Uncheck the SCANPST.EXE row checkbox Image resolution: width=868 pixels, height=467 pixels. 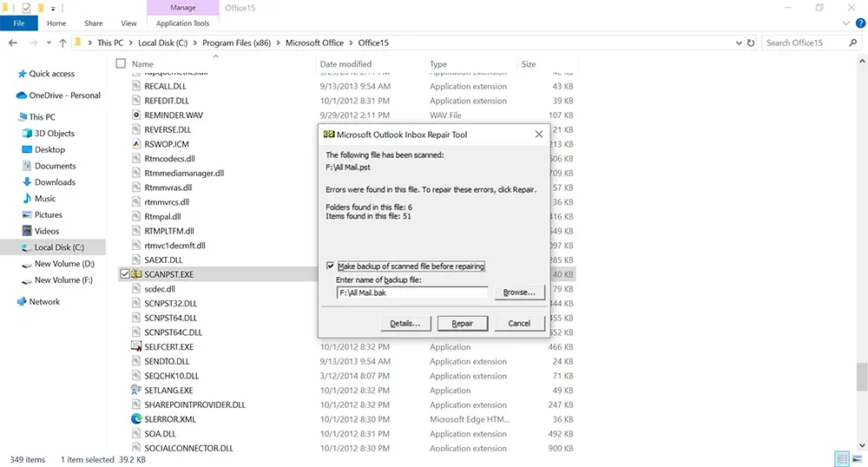pos(125,274)
